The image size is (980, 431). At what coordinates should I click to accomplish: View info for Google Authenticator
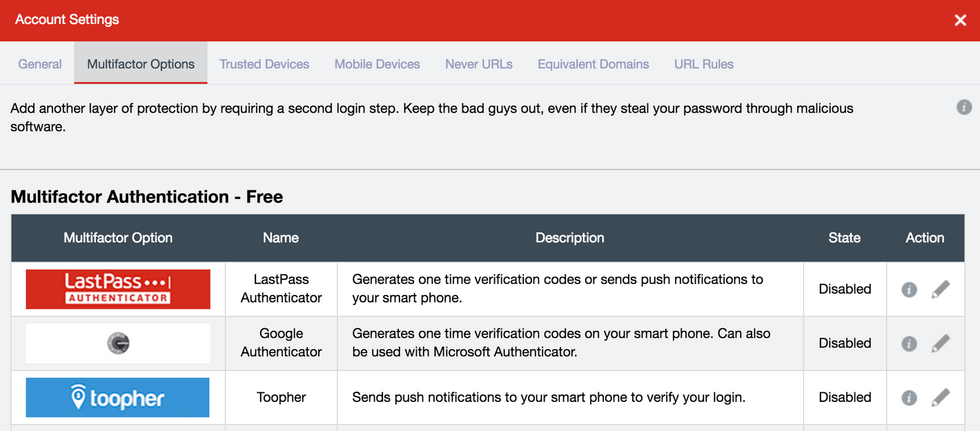909,343
